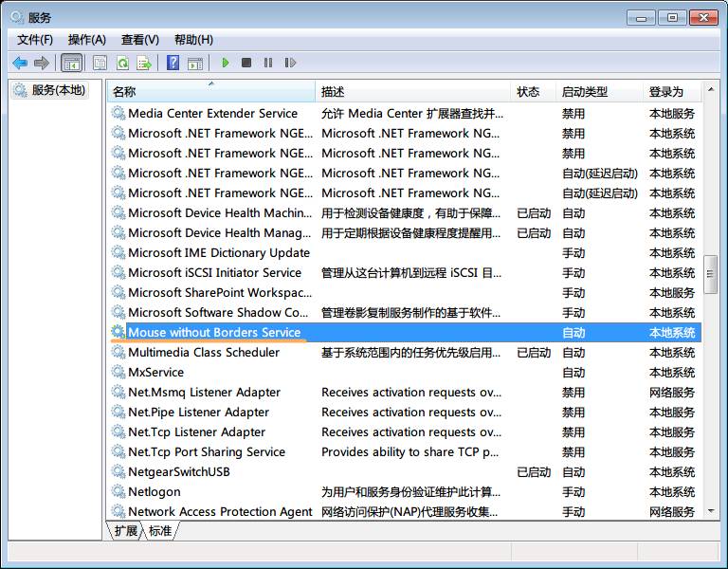
Task: Click gear icon of Microsoft iSCSI Initiator Service
Action: (x=118, y=273)
